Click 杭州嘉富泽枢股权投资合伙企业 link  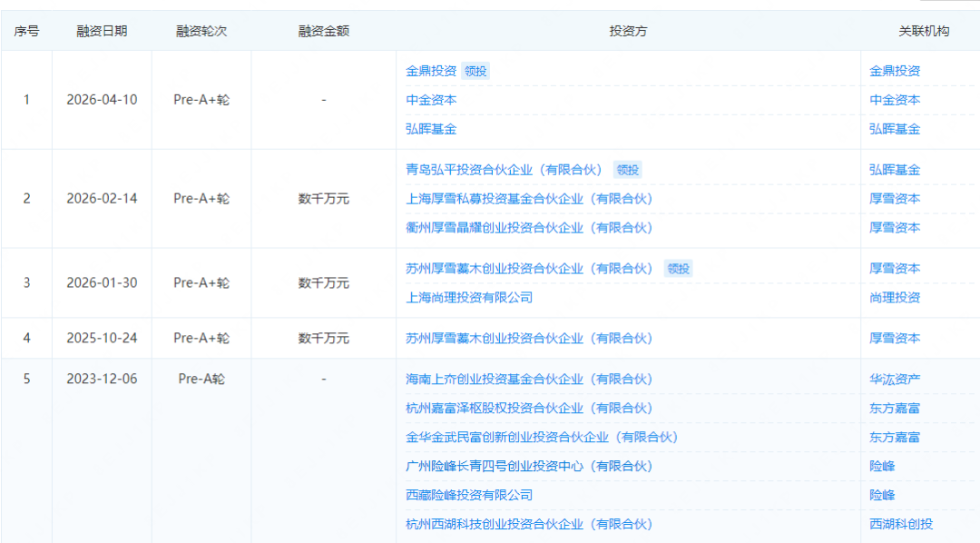pos(529,409)
